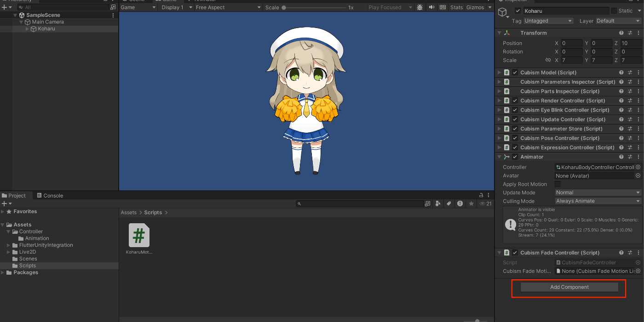Screen dimensions: 644x322
Task: Open Transform component options menu
Action: (x=638, y=33)
